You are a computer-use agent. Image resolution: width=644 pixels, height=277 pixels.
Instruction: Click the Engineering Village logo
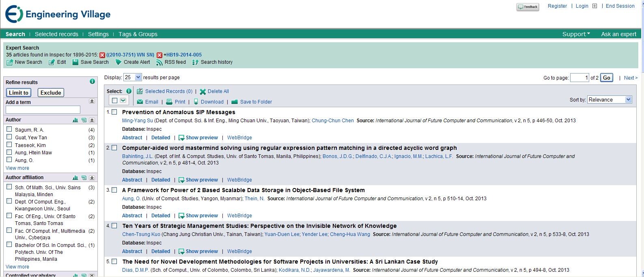(x=58, y=14)
